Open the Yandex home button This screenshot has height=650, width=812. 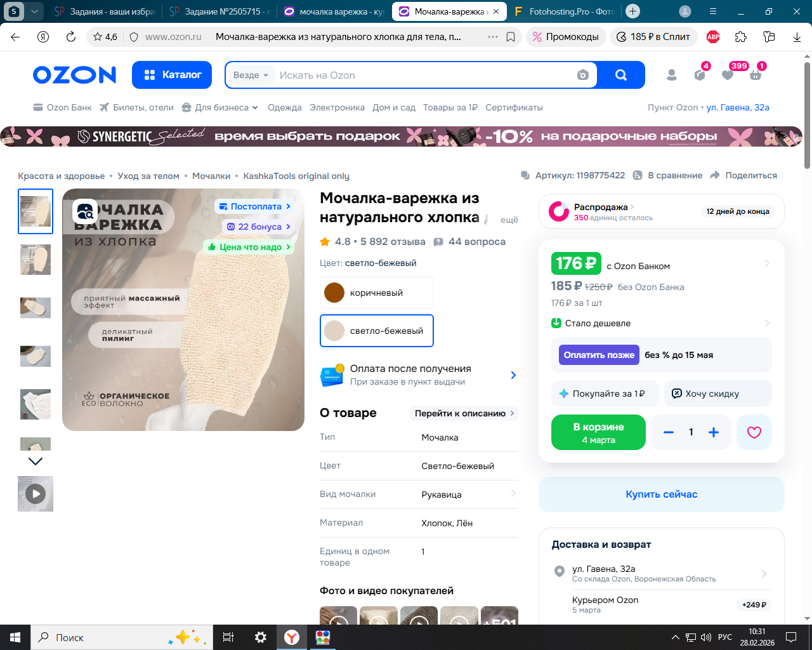[x=43, y=37]
